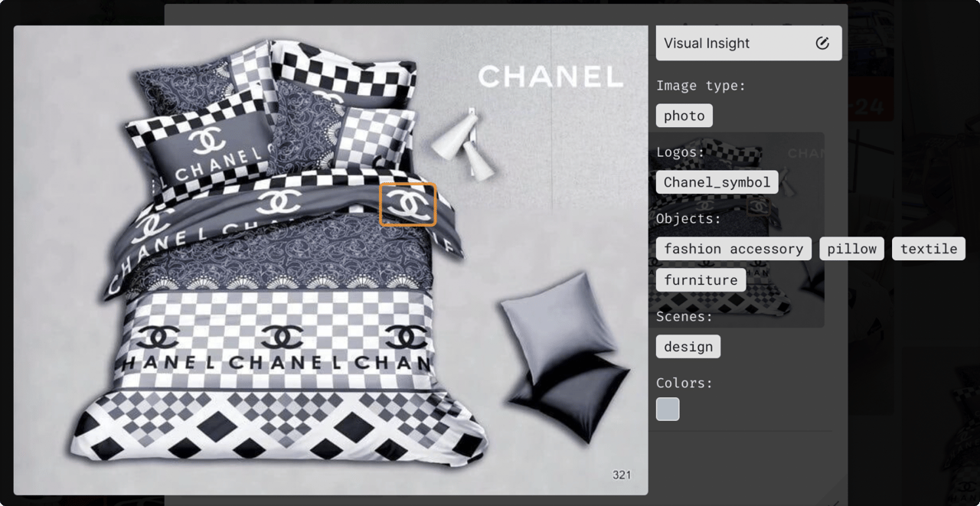Click the "pillow" object tag
Screen dimensions: 980x506
click(851, 248)
